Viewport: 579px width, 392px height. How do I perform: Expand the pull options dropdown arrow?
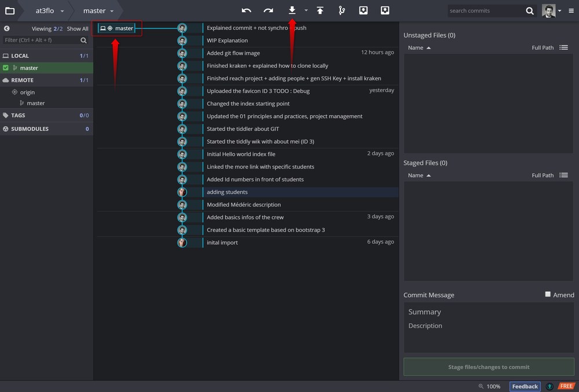pyautogui.click(x=306, y=11)
